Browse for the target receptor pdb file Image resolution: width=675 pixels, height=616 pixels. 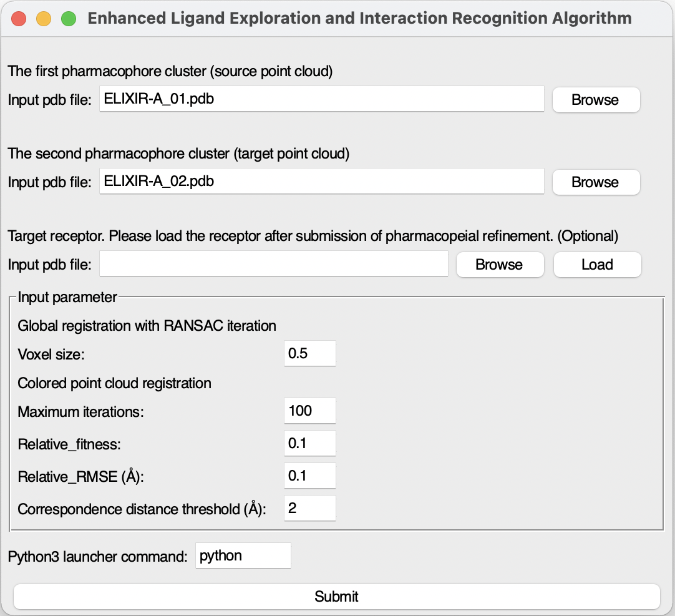point(500,265)
